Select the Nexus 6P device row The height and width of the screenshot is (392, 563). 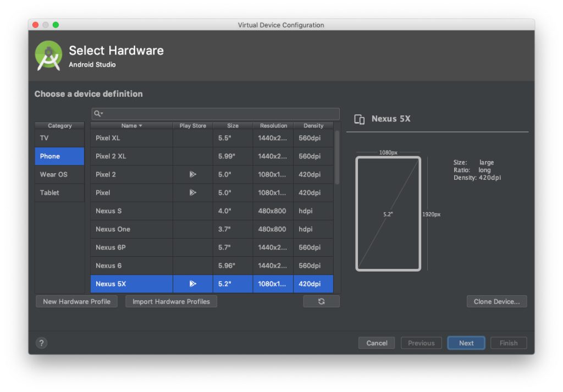(212, 247)
